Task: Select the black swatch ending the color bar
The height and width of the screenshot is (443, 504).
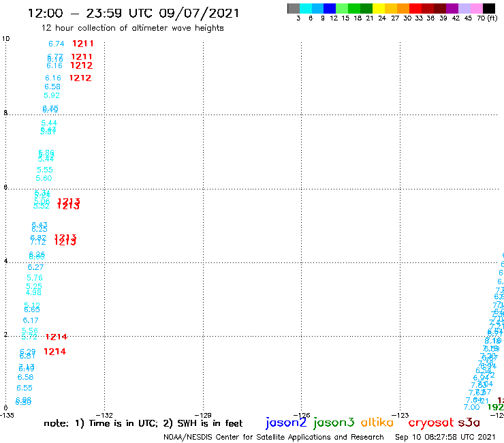Action: click(x=489, y=8)
